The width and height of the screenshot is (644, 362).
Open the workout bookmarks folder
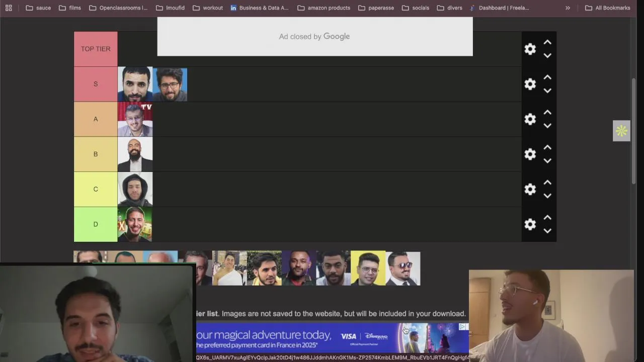click(208, 8)
